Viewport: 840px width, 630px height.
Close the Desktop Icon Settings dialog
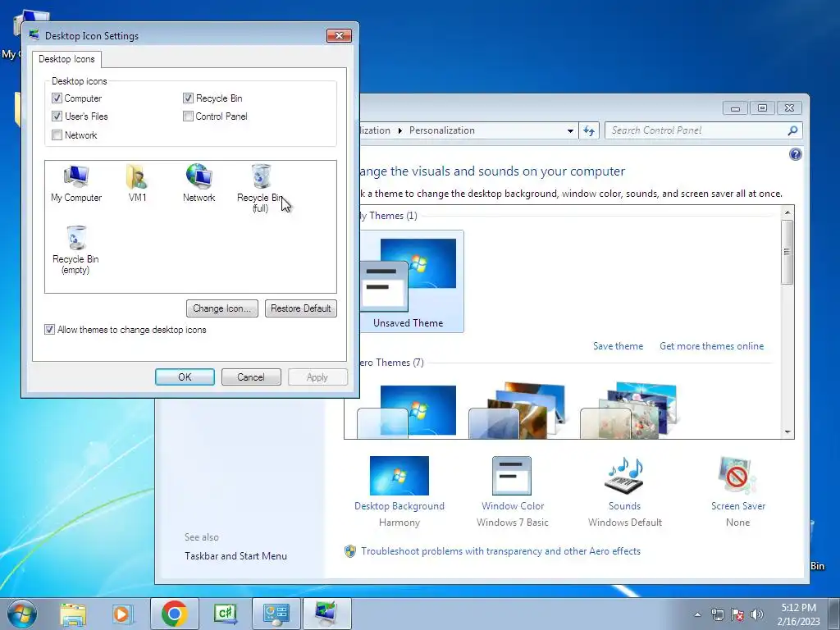[x=339, y=35]
